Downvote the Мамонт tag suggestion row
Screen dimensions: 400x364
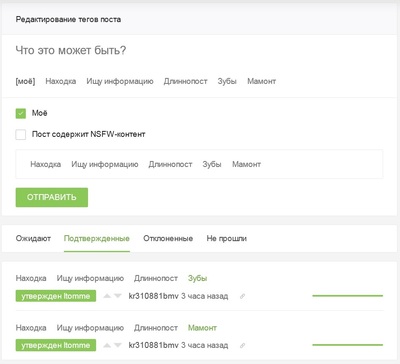(x=117, y=345)
